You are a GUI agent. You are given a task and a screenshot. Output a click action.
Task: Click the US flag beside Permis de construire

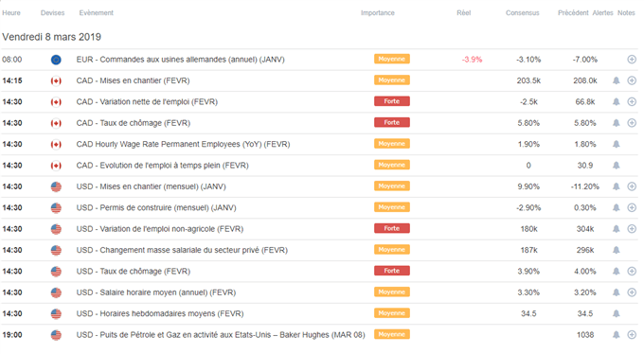pyautogui.click(x=56, y=208)
